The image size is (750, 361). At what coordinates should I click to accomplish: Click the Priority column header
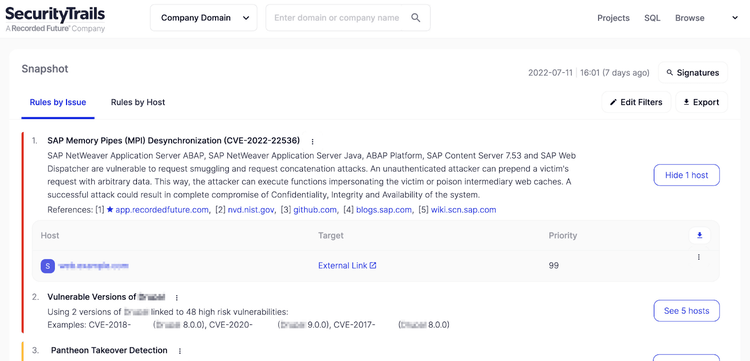point(562,235)
